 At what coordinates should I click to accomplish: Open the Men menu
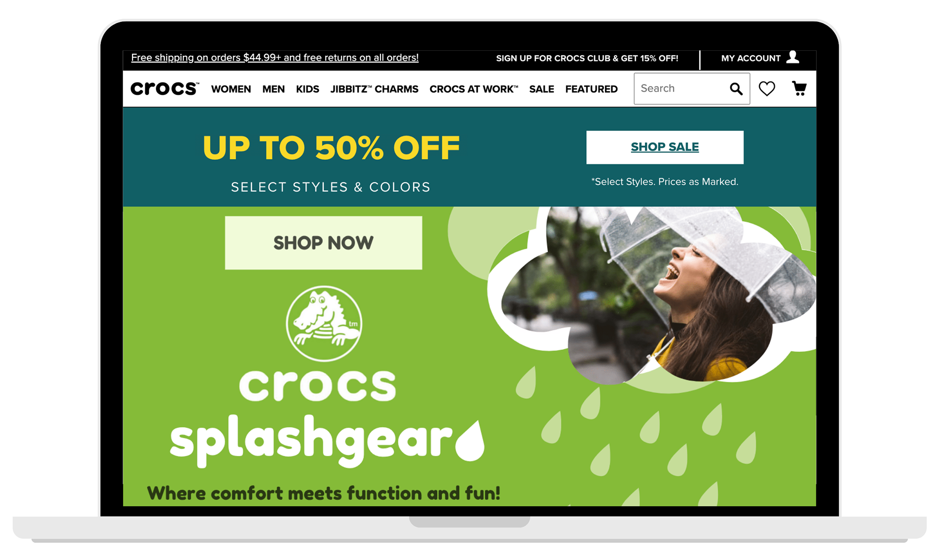point(273,89)
